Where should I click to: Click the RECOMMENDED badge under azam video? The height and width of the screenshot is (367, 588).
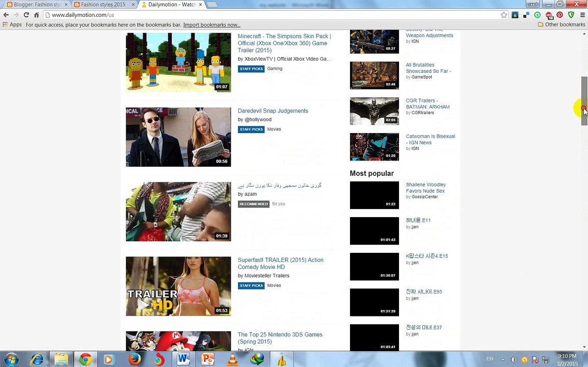(254, 204)
